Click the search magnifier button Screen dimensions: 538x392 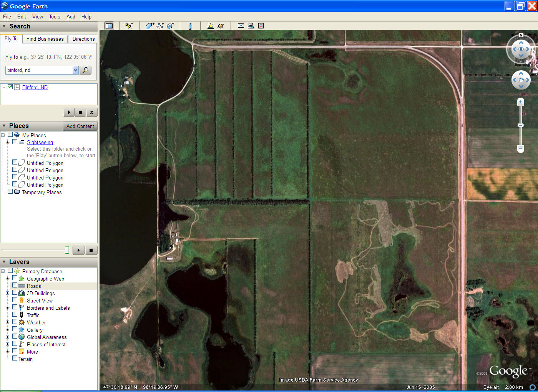[x=85, y=70]
